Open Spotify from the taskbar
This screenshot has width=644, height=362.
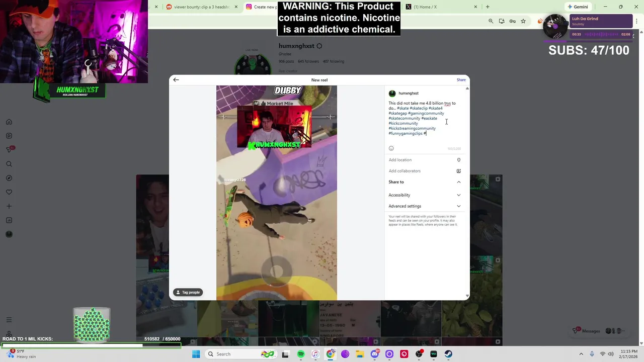click(301, 354)
